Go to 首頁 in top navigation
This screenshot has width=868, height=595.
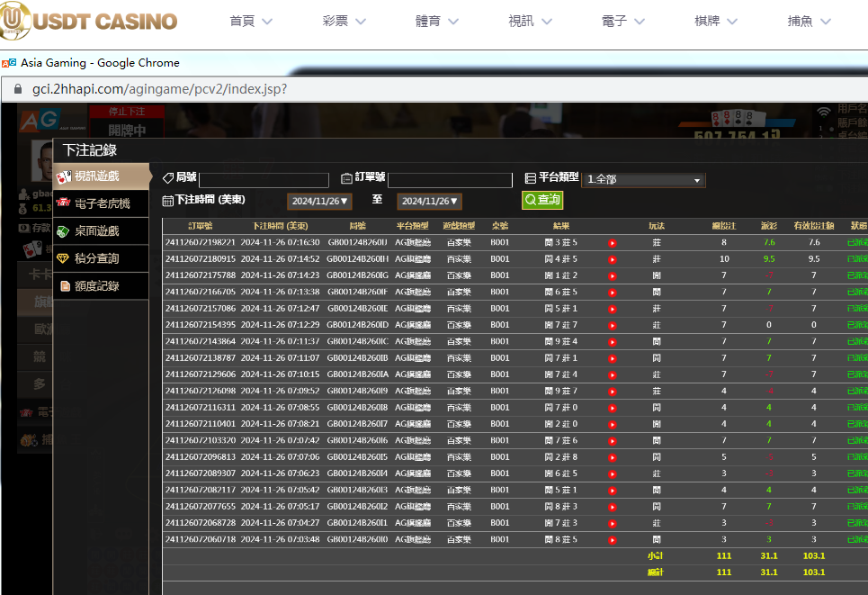(251, 21)
